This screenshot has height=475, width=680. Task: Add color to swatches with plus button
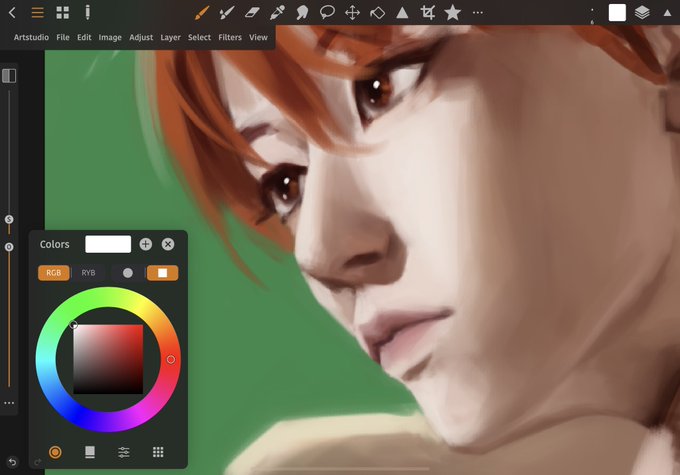click(x=146, y=244)
